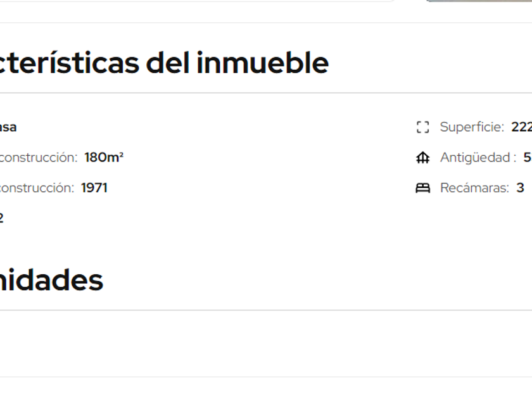Click the Superficie value starting with 222
Image resolution: width=532 pixels, height=399 pixels.
pos(522,127)
